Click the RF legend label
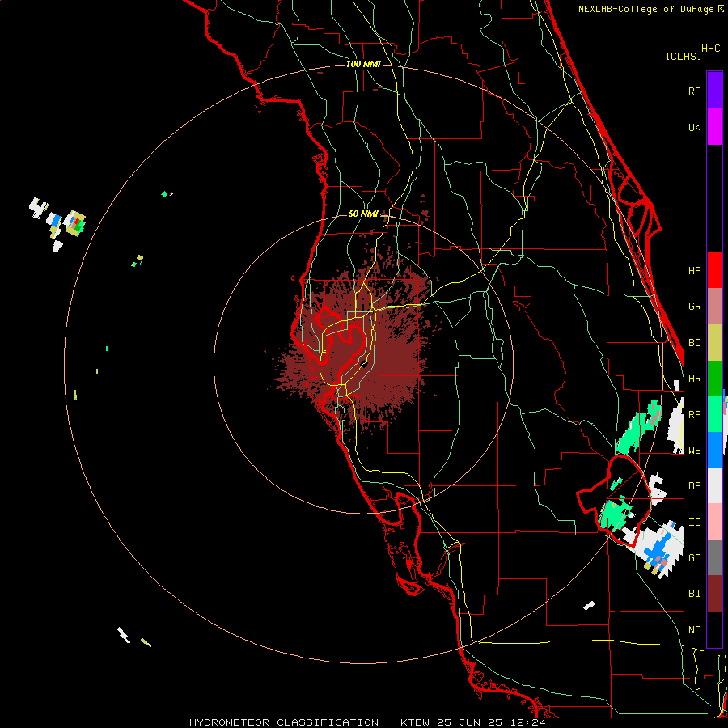Image resolution: width=728 pixels, height=728 pixels. (x=694, y=91)
